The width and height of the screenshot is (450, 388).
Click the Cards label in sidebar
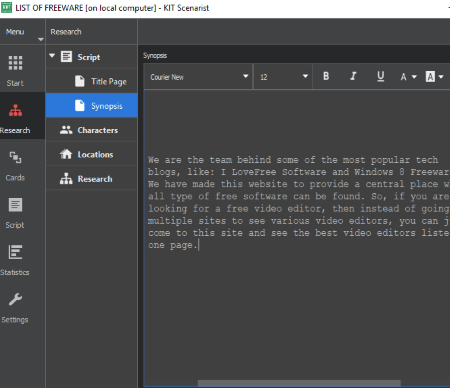(x=15, y=178)
